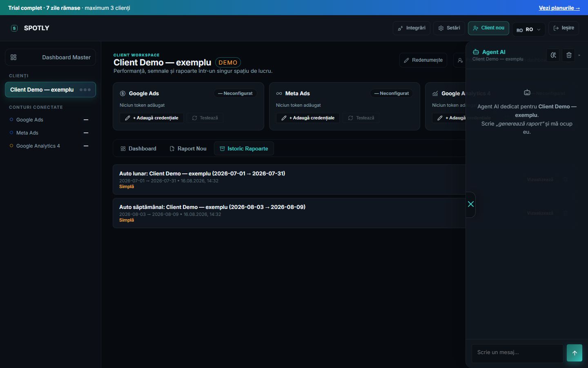Viewport: 588px width, 368px height.
Task: Switch to the Dashboard tab
Action: pos(138,149)
